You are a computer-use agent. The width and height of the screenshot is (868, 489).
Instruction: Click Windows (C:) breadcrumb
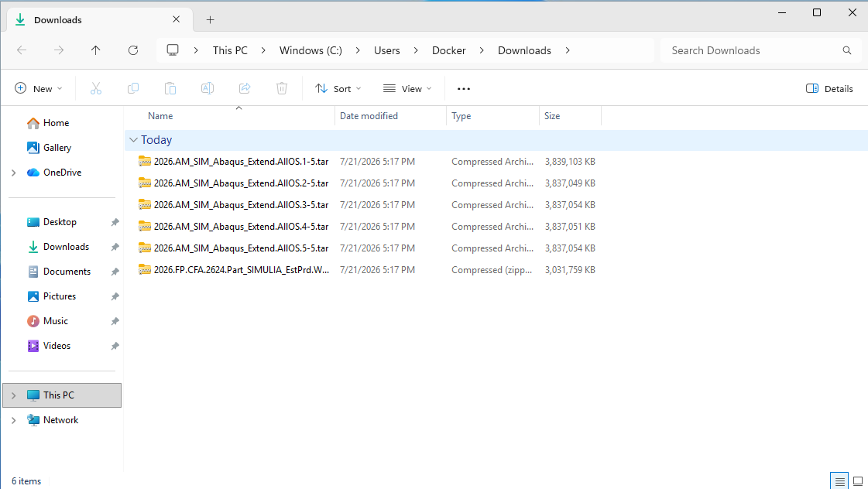(310, 50)
